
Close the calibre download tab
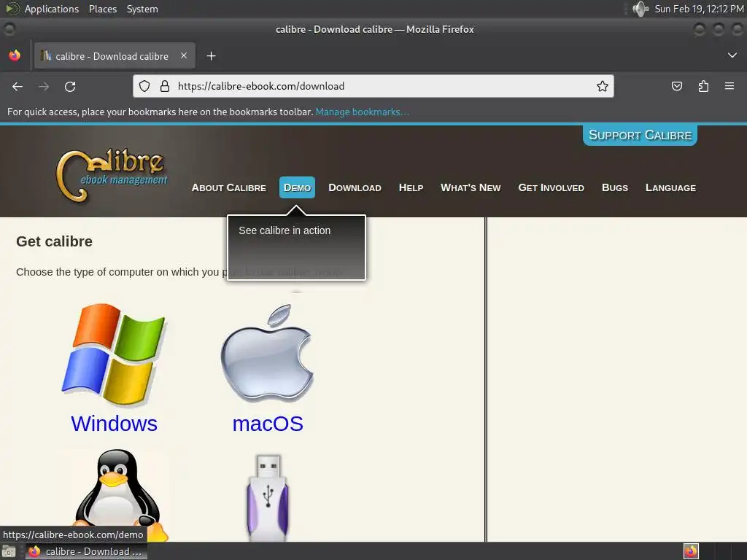pyautogui.click(x=184, y=55)
